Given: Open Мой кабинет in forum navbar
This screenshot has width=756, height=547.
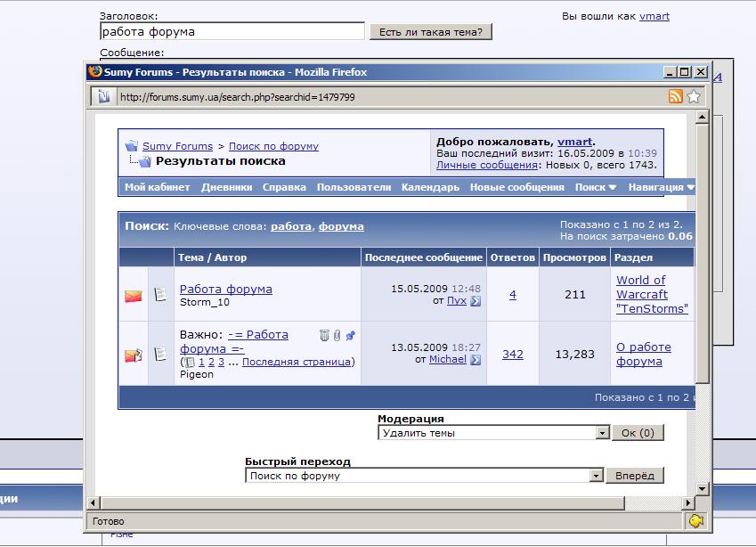Looking at the screenshot, I should click(157, 187).
